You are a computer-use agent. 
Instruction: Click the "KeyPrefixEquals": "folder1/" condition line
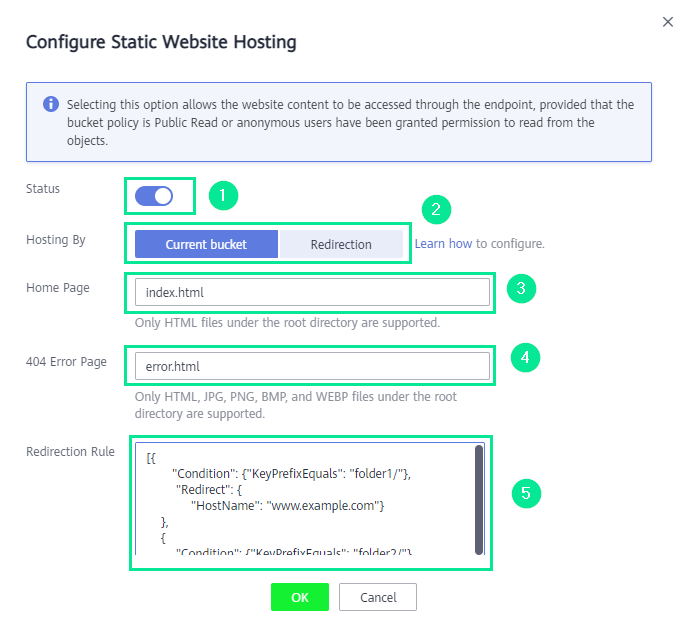pos(291,474)
